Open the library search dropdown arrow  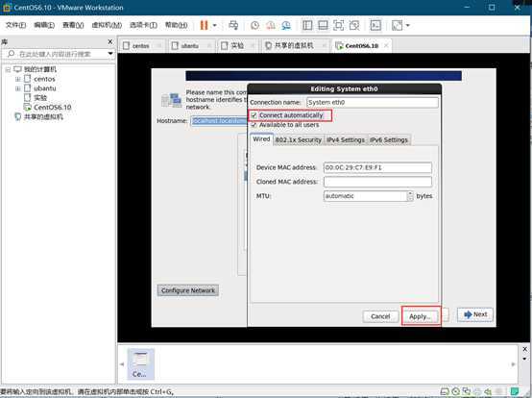[x=110, y=54]
